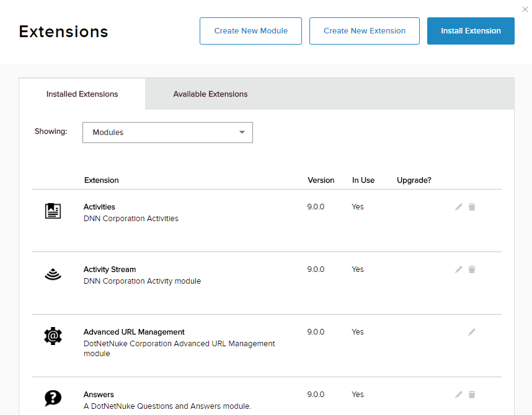Click the Answers question mark icon
Viewport: 532px width, 415px height.
click(53, 398)
